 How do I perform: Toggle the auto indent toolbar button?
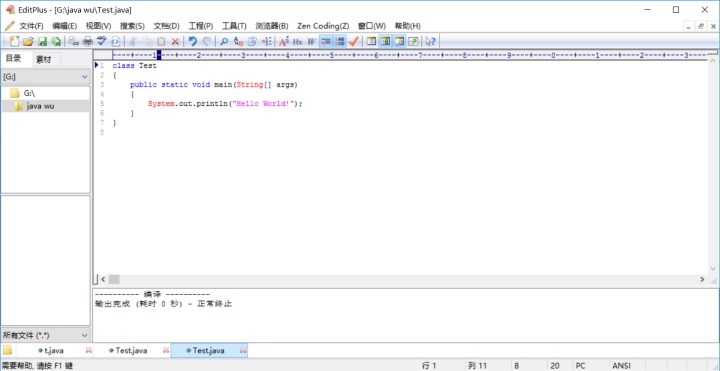click(x=326, y=41)
